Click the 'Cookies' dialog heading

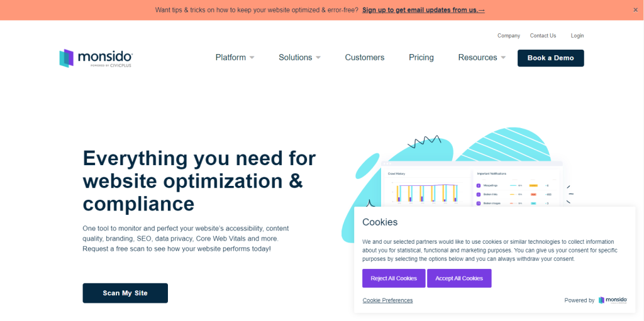click(x=380, y=222)
